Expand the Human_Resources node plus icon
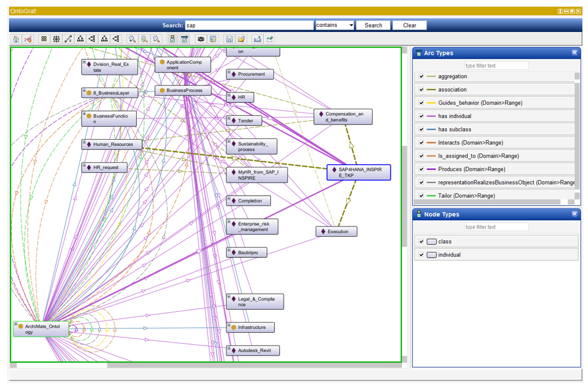 click(x=84, y=142)
